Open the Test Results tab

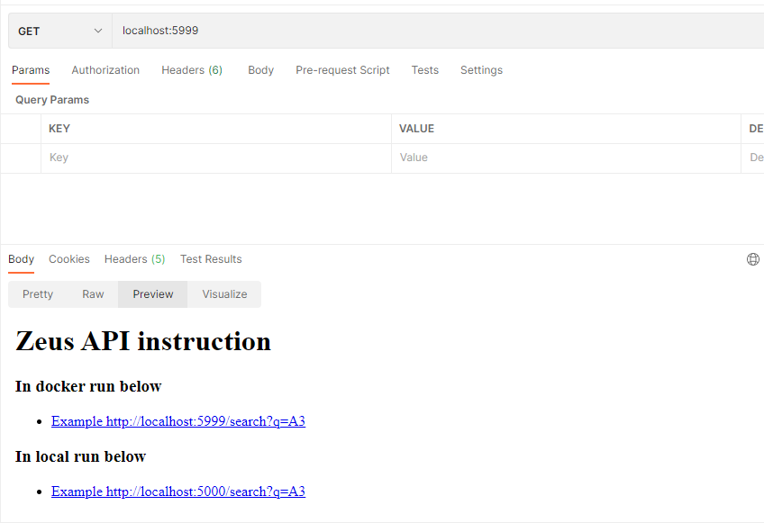click(x=211, y=259)
